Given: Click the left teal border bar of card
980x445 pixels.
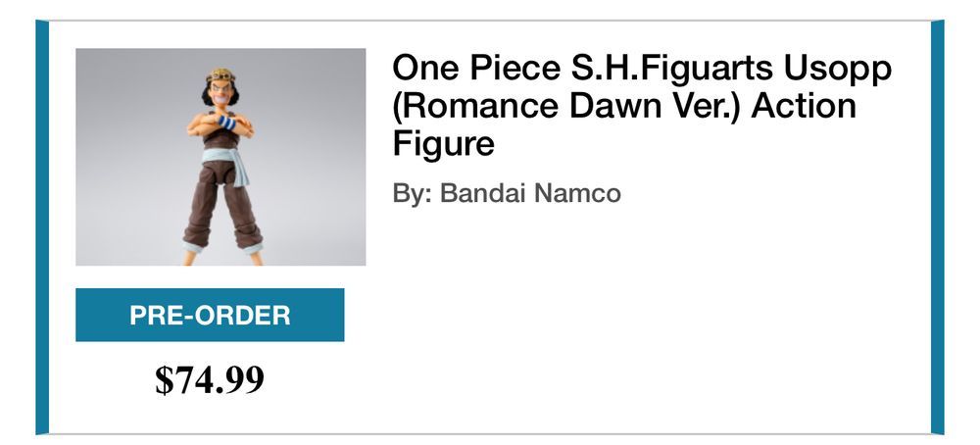Looking at the screenshot, I should 42,226.
